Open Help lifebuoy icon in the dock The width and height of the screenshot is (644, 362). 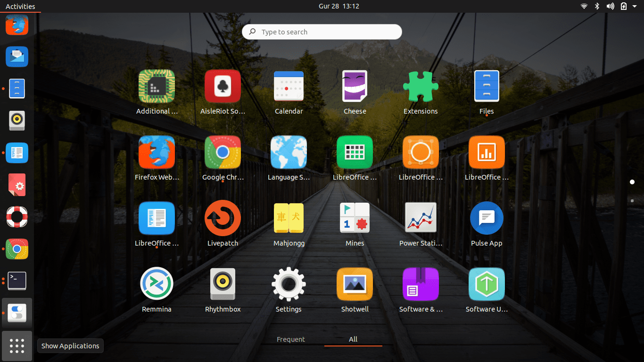[17, 217]
